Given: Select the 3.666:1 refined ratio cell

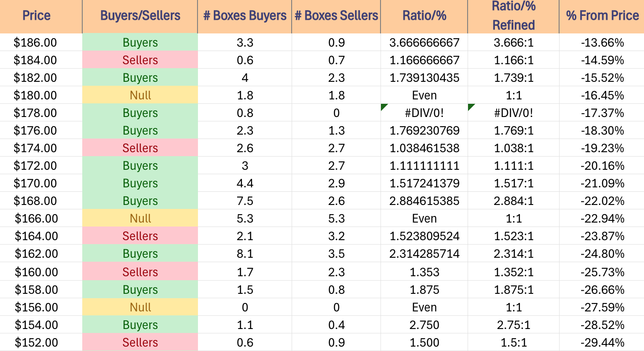Looking at the screenshot, I should (x=513, y=43).
